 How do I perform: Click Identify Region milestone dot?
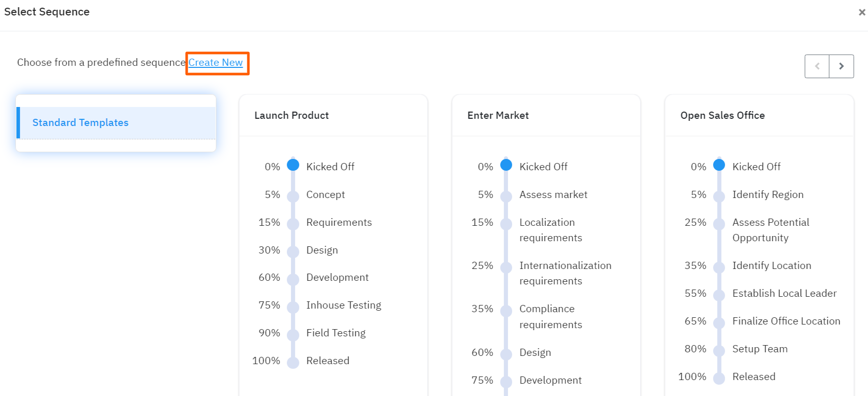pos(719,196)
